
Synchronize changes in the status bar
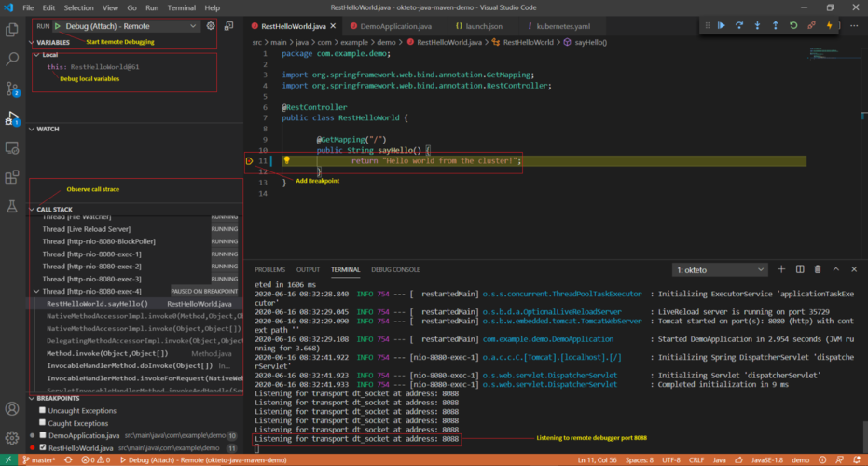tap(68, 459)
